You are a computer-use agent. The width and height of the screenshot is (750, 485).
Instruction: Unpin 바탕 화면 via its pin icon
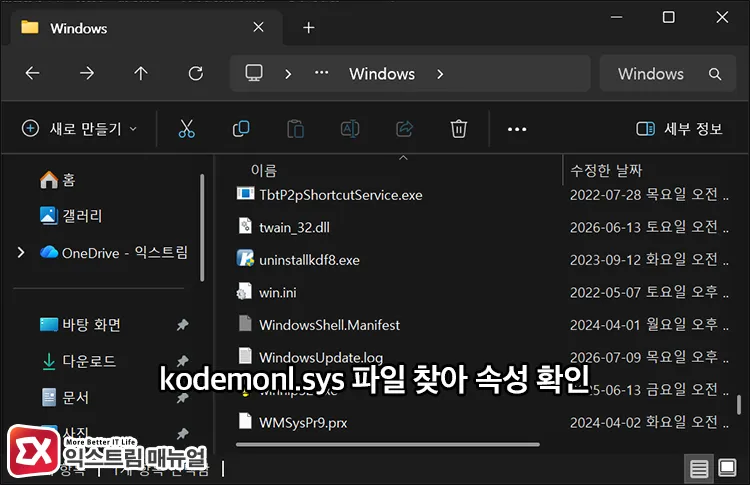(x=182, y=325)
